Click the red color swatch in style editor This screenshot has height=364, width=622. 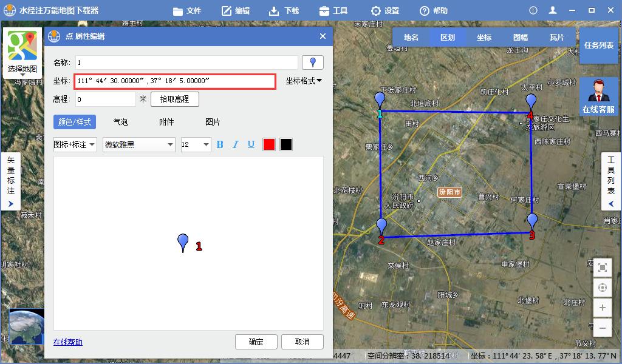click(268, 144)
